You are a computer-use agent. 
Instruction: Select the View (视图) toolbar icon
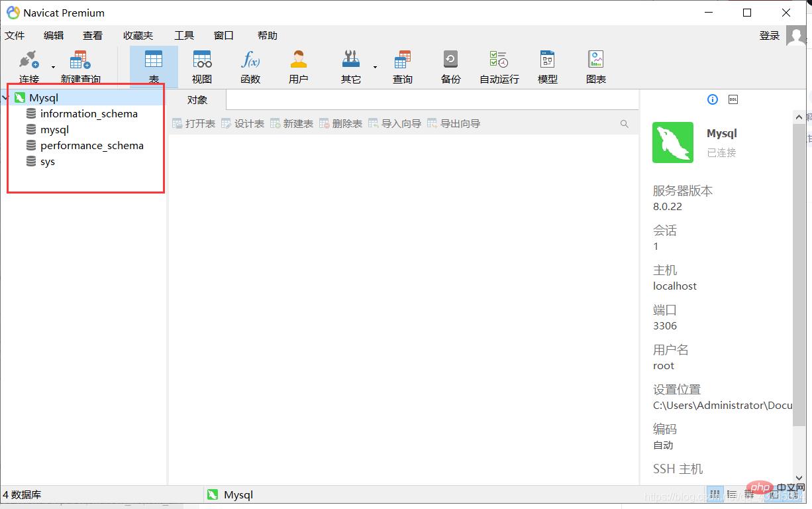[x=202, y=60]
